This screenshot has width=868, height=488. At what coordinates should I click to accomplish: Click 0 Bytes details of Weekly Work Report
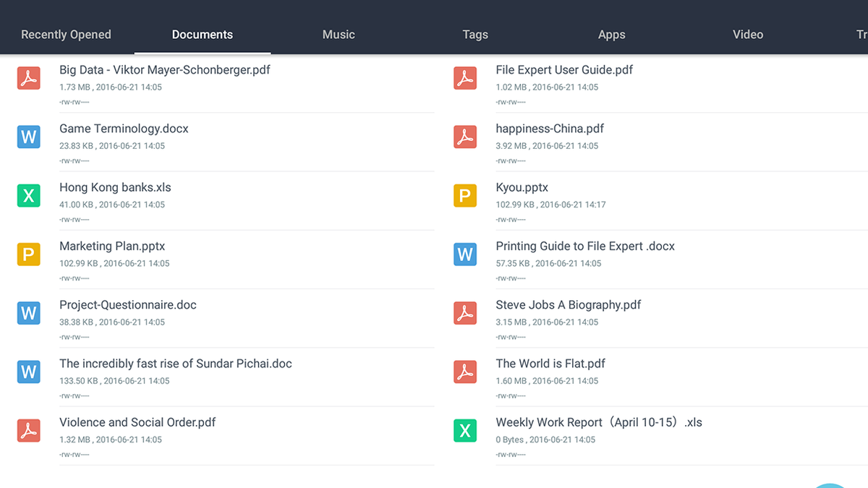(x=545, y=440)
